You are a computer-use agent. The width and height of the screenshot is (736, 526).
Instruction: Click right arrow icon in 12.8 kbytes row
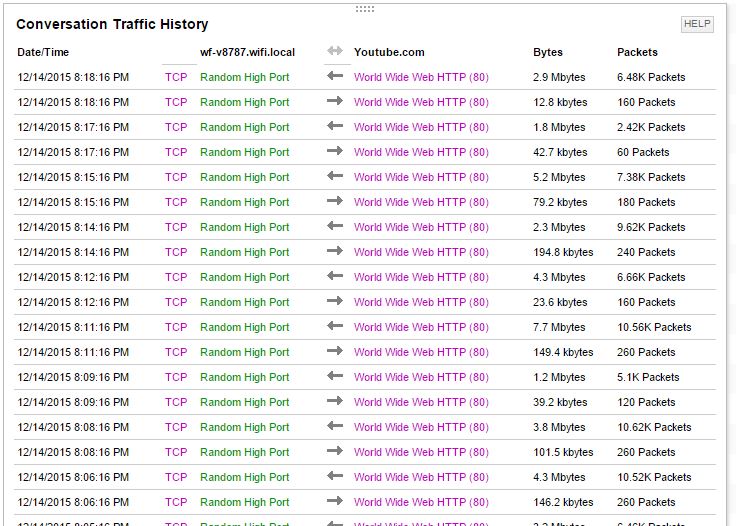(335, 100)
